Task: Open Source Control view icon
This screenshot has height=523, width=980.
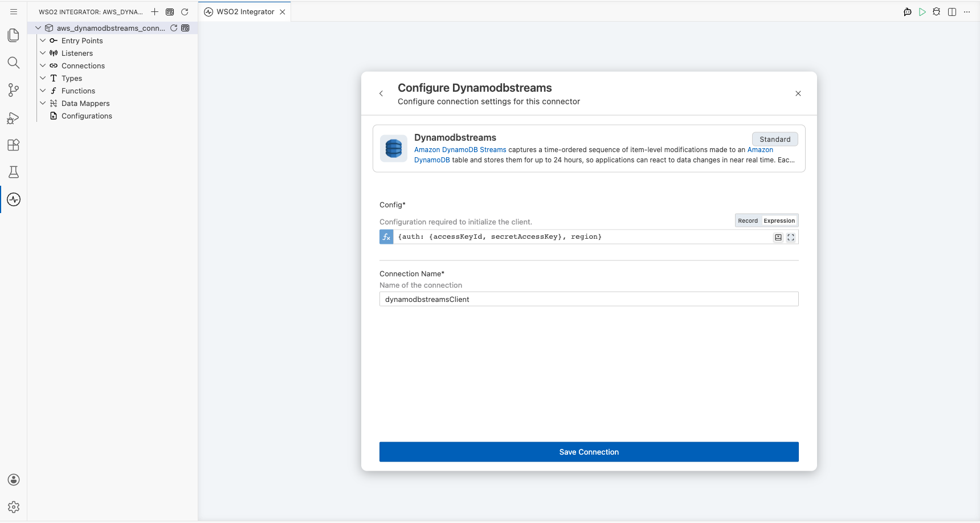Action: pyautogui.click(x=14, y=90)
